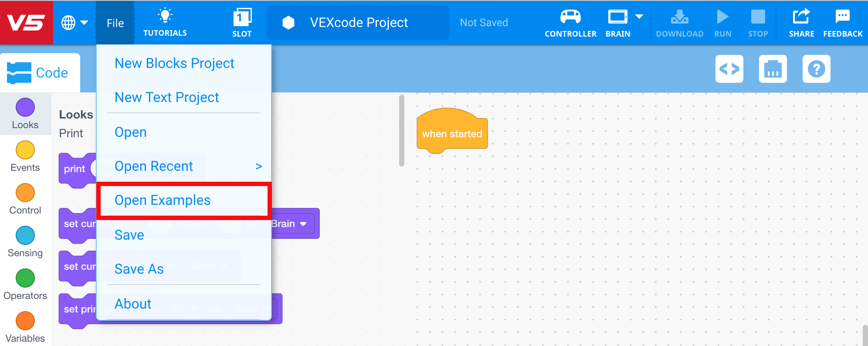This screenshot has height=346, width=868.
Task: Open the Help panel
Action: coord(816,69)
